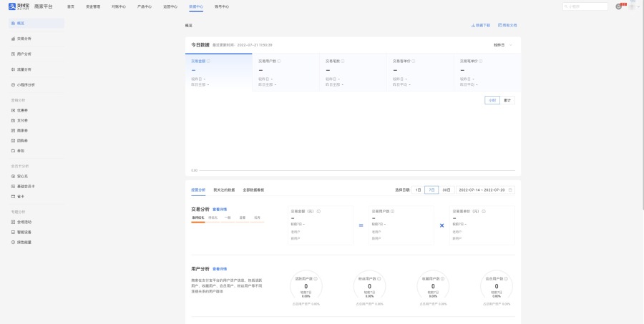Click calendar icon in date range field
This screenshot has width=644, height=324.
[510, 190]
